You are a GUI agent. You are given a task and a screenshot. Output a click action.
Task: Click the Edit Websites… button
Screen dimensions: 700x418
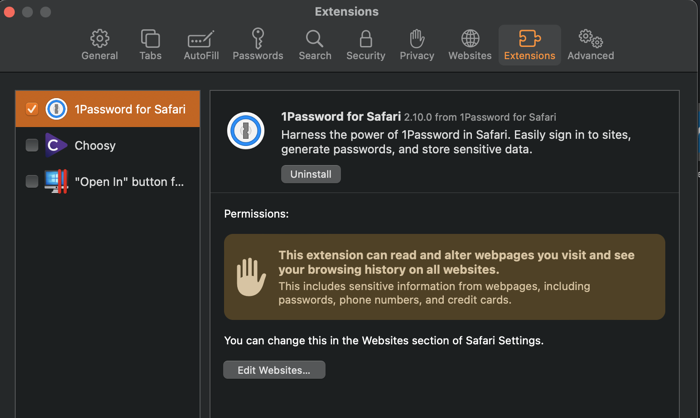click(x=274, y=370)
